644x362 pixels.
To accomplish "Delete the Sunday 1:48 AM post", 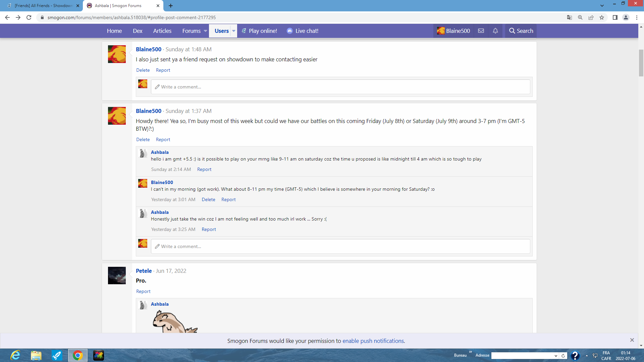I will pyautogui.click(x=143, y=70).
